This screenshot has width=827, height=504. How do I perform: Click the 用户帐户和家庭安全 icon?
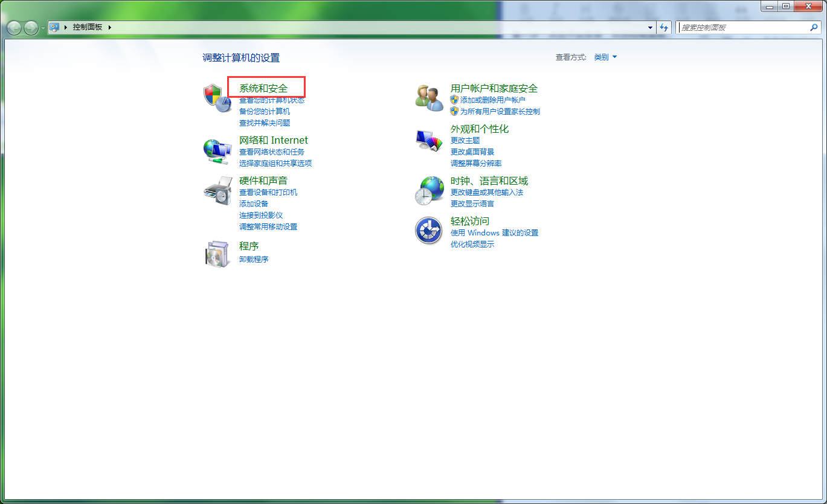tap(429, 98)
